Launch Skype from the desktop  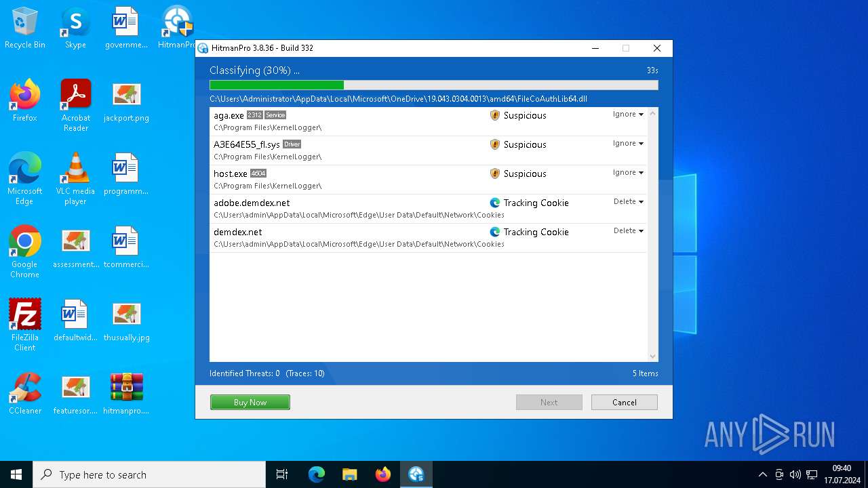point(75,28)
